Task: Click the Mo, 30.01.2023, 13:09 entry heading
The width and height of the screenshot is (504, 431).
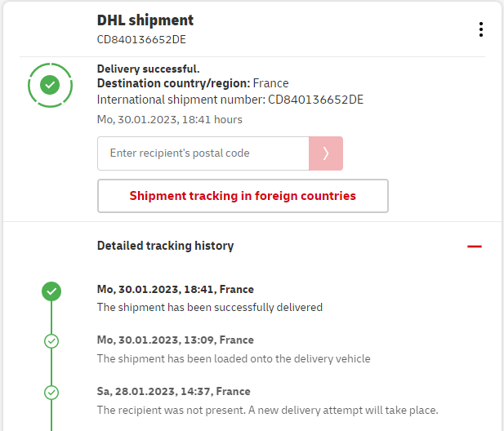Action: coord(175,340)
